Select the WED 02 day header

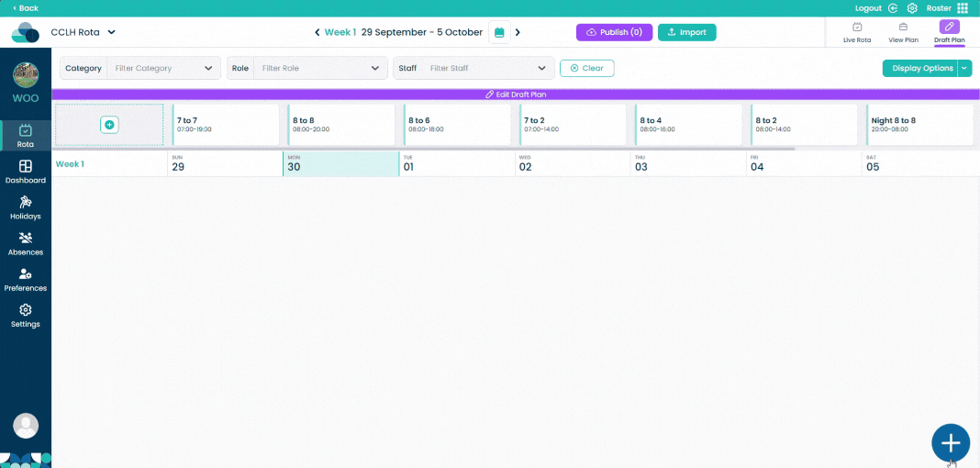point(573,163)
